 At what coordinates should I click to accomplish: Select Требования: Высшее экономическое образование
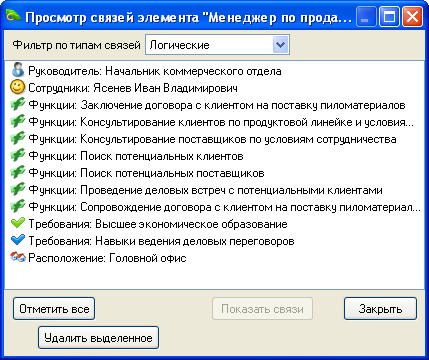(158, 224)
